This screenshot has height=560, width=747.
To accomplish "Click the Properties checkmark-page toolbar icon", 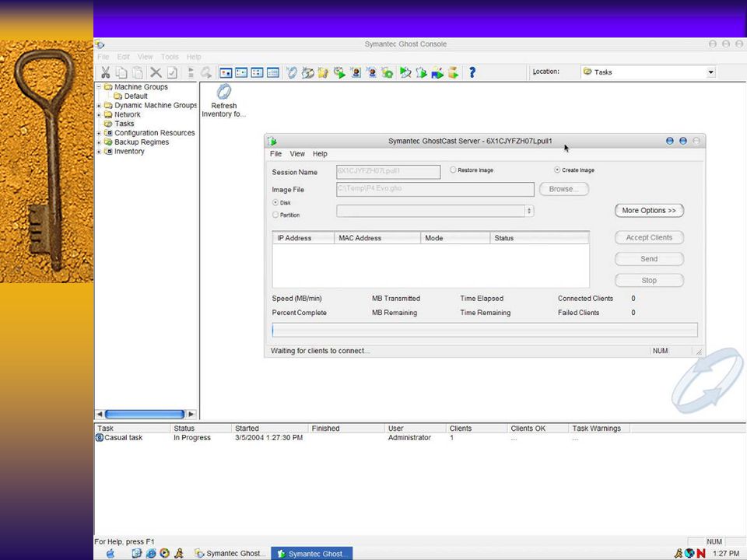I will click(x=172, y=72).
